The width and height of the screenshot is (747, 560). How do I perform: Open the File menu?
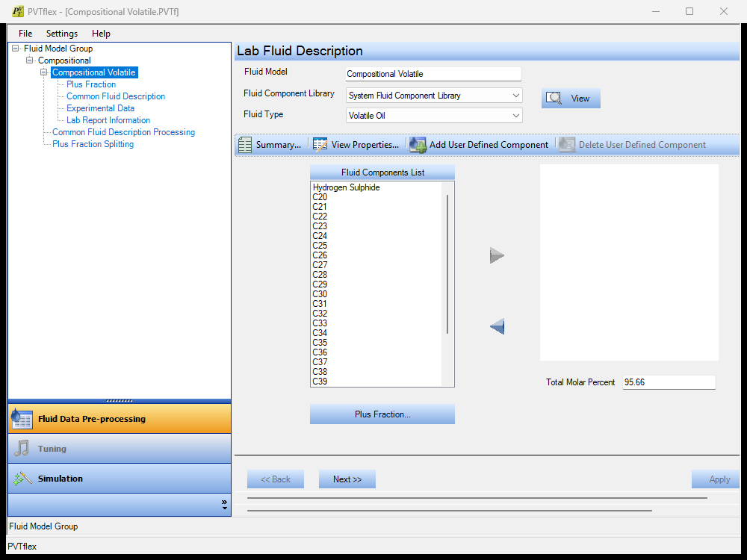(x=25, y=34)
